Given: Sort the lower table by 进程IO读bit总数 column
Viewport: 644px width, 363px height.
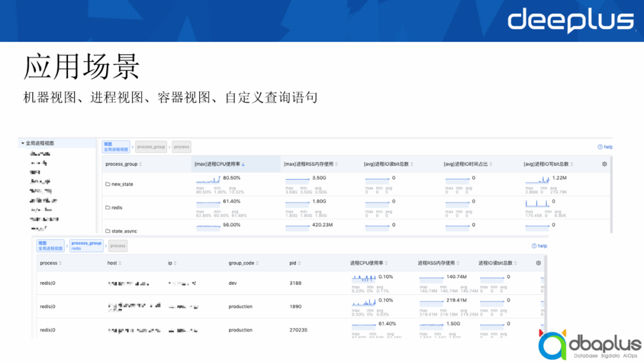Looking at the screenshot, I should pyautogui.click(x=515, y=263).
